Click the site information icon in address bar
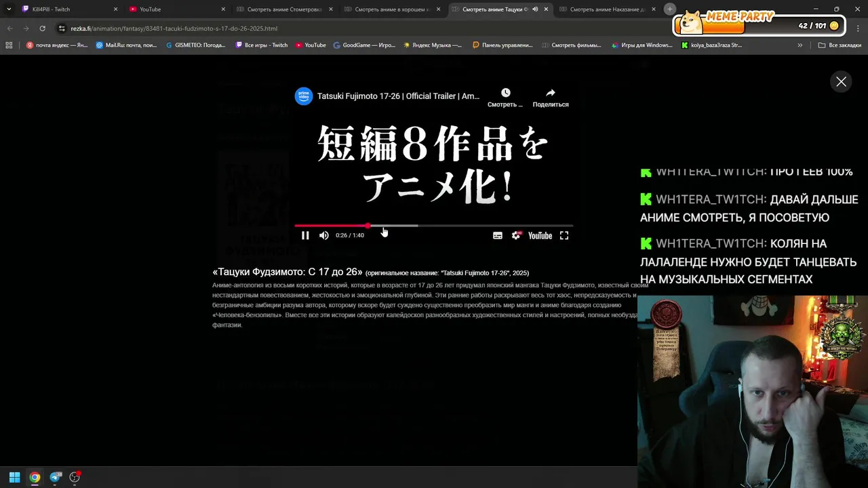 pos(62,28)
